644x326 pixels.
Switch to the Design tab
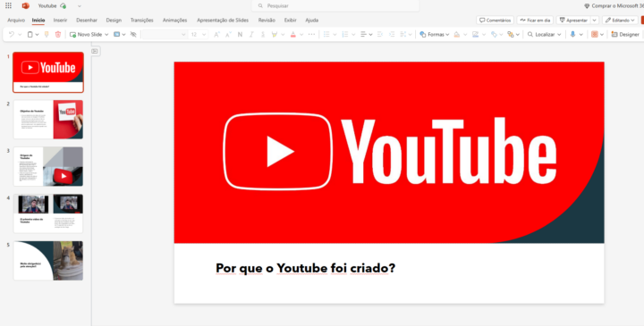114,20
